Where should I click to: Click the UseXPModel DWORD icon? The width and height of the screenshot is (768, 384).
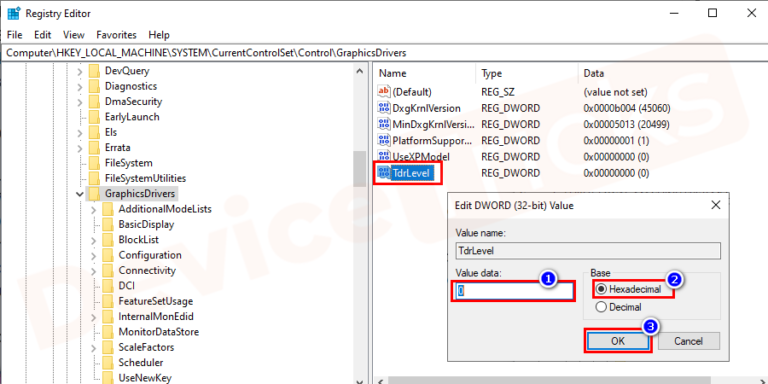384,157
